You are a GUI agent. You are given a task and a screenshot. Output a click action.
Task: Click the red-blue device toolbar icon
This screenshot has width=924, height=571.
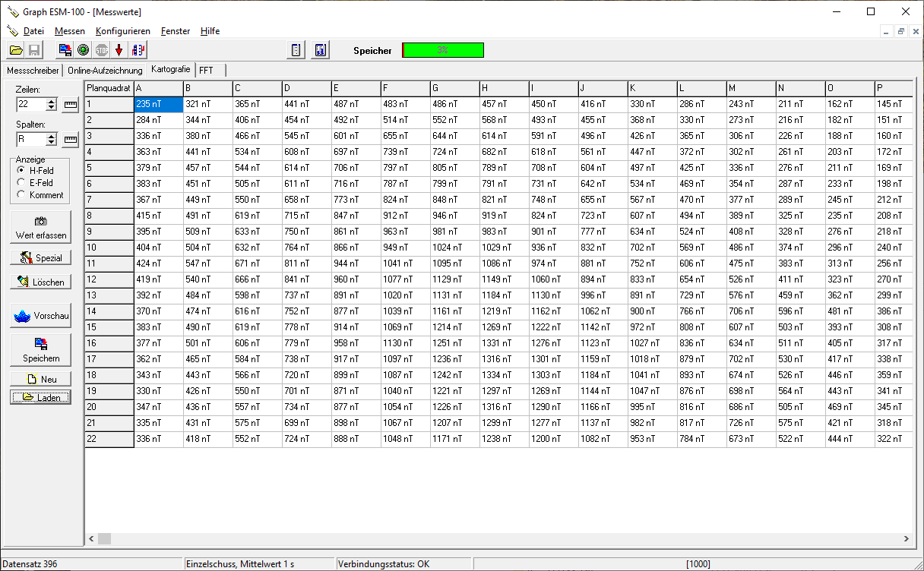click(x=138, y=50)
